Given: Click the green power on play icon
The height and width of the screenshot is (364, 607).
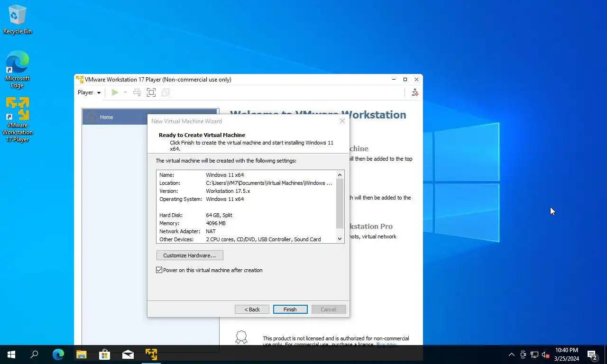Looking at the screenshot, I should point(115,92).
